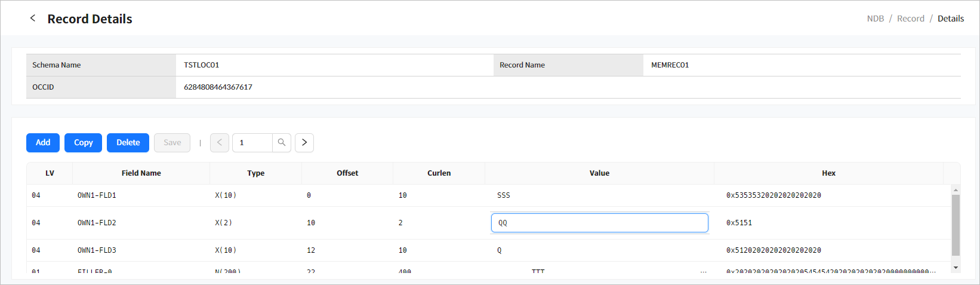Click the back arrow beside Record Details
Screen dimensions: 980x285
point(33,19)
